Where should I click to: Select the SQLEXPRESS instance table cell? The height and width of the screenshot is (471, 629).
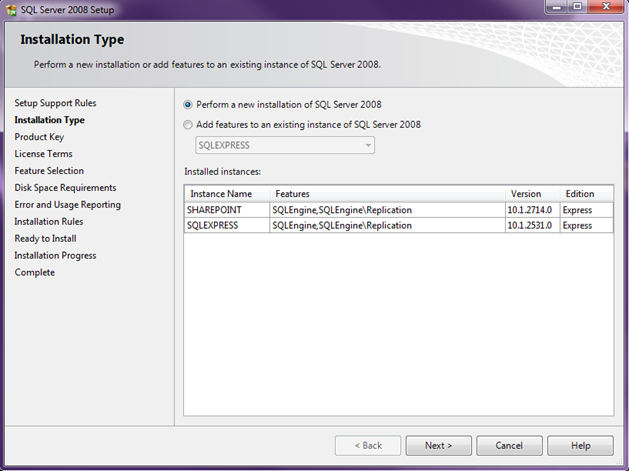click(227, 225)
